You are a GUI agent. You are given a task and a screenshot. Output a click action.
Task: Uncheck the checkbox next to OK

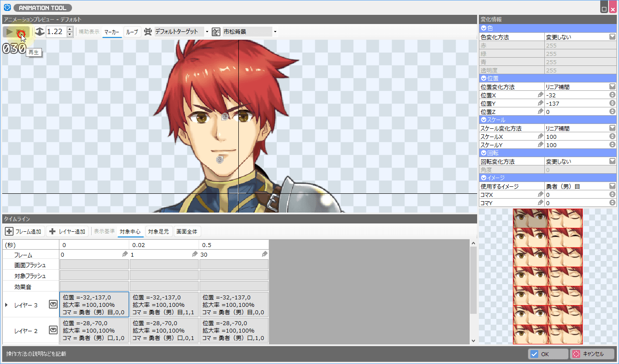tap(533, 354)
